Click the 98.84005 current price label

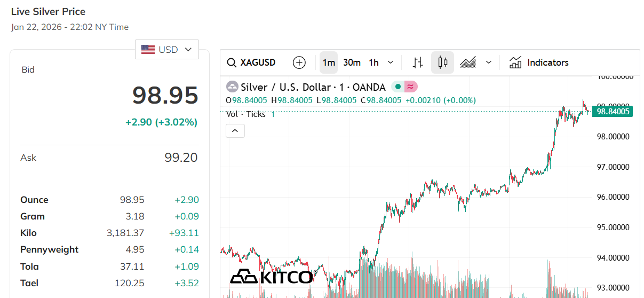[614, 112]
